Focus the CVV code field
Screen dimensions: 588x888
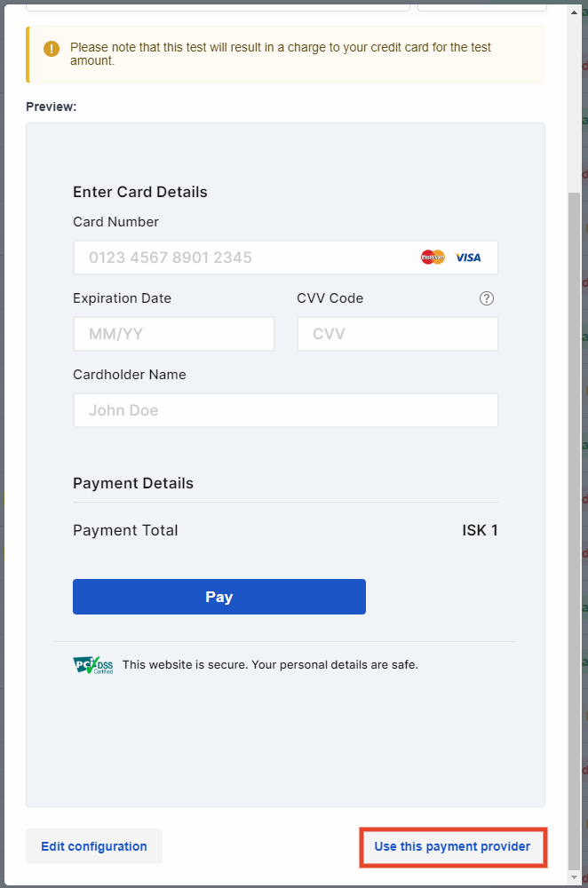click(x=398, y=334)
